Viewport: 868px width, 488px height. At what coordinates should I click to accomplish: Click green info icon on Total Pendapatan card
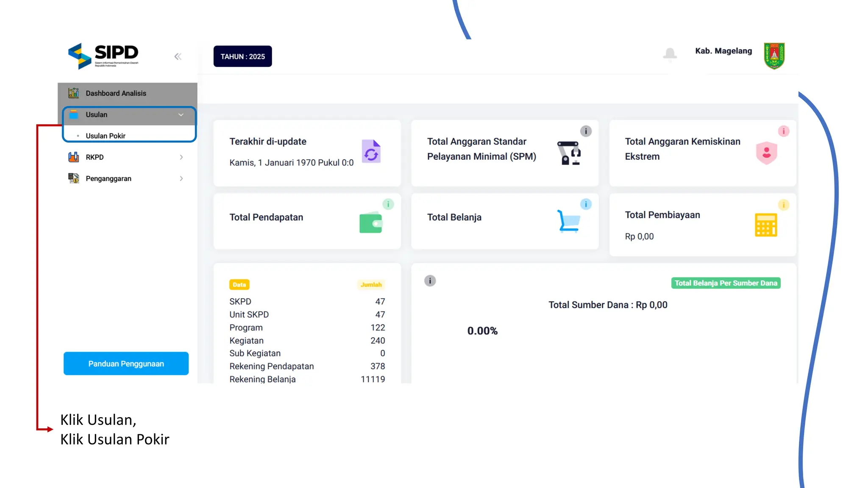pos(388,204)
